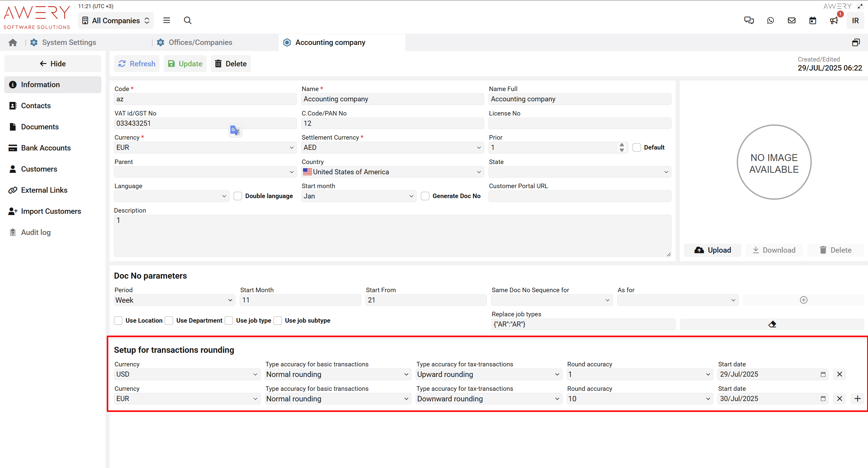868x468 pixels.
Task: Open Period Week dropdown
Action: [x=174, y=300]
